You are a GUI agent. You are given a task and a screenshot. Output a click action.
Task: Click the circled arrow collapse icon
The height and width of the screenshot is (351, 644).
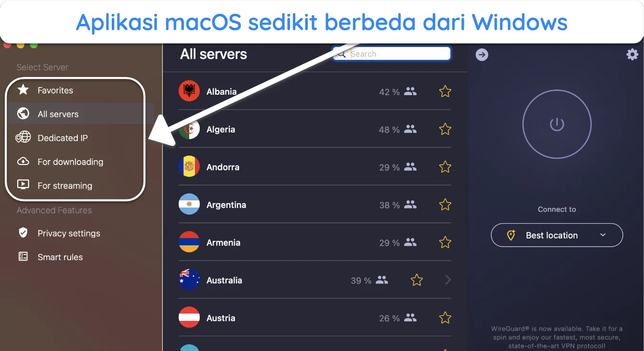click(x=482, y=55)
